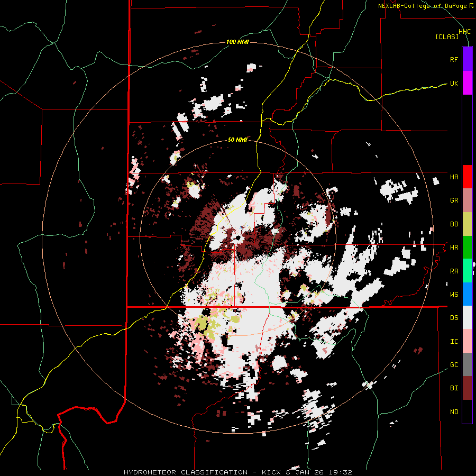Click the 'GR' legend label
The height and width of the screenshot is (476, 476).
[454, 200]
